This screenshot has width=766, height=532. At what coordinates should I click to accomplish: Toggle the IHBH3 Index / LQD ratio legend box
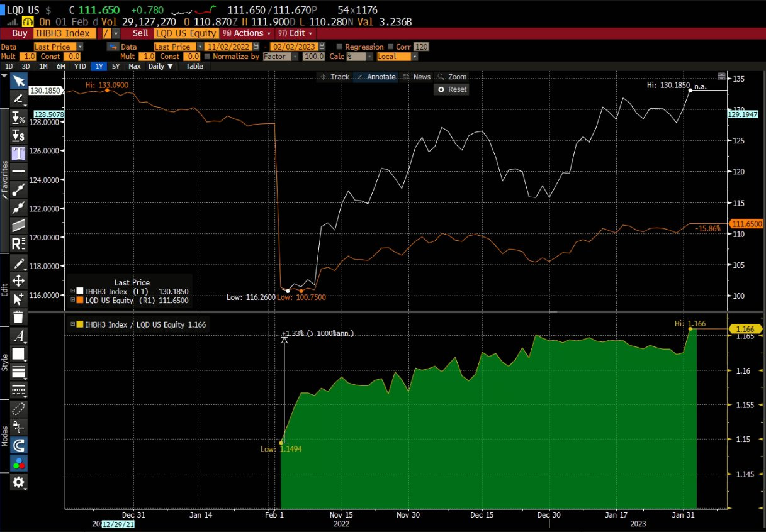pos(79,324)
